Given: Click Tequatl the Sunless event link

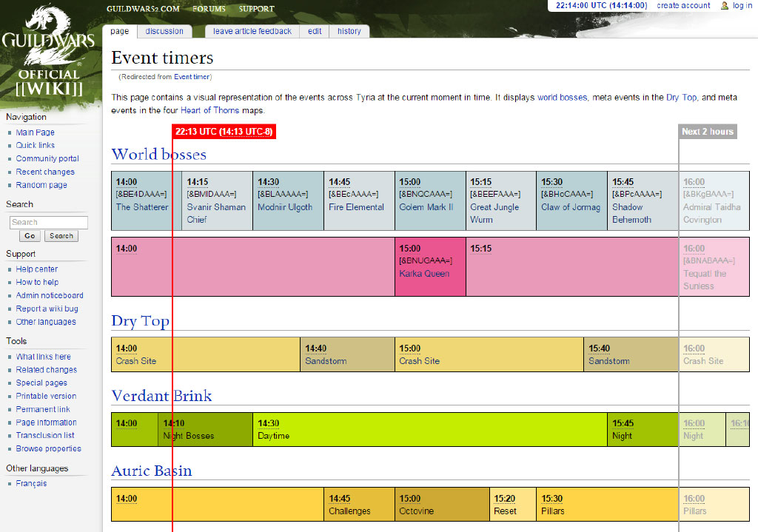Looking at the screenshot, I should tap(705, 280).
